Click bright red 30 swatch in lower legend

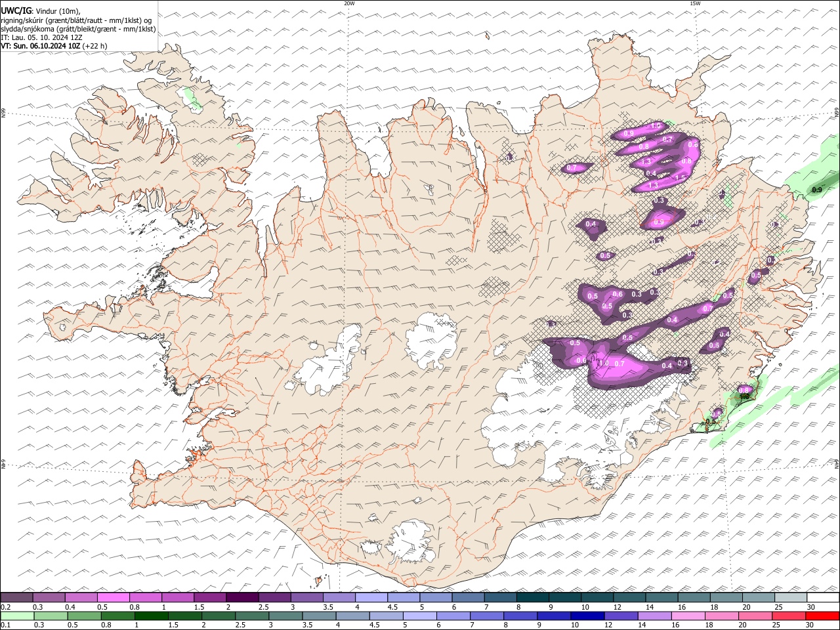click(x=822, y=616)
